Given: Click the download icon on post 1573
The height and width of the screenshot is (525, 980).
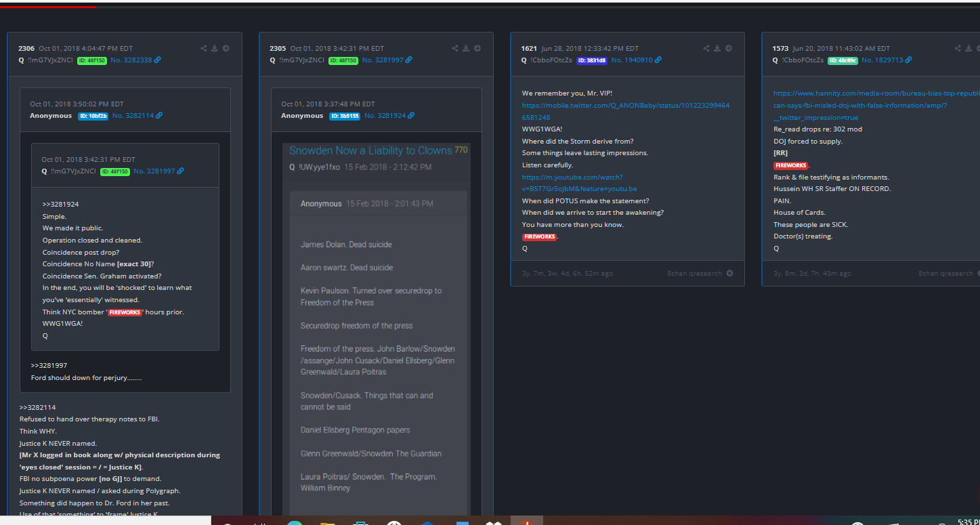Looking at the screenshot, I should 968,48.
